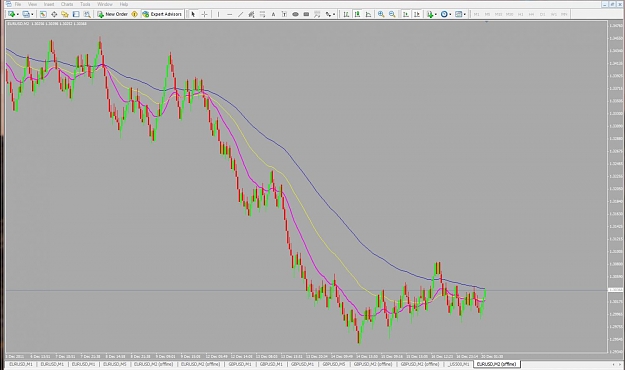
Task: Select the trendline drawing tool
Action: pyautogui.click(x=240, y=14)
